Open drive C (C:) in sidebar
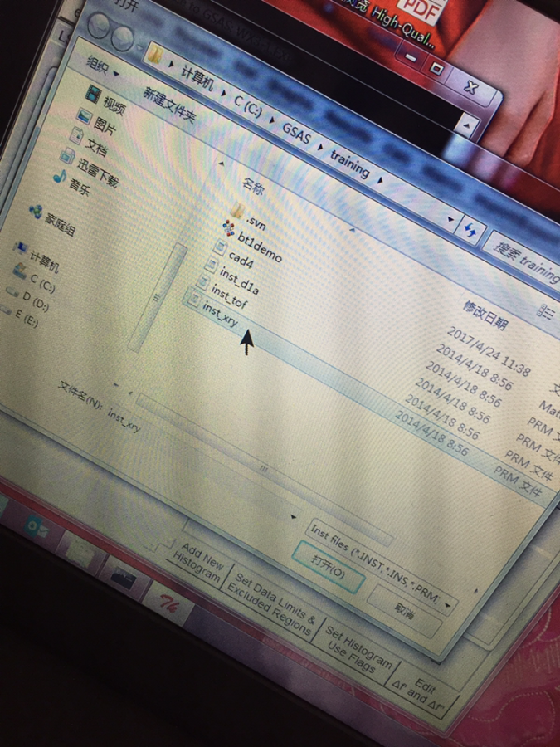The image size is (560, 747). [x=42, y=283]
